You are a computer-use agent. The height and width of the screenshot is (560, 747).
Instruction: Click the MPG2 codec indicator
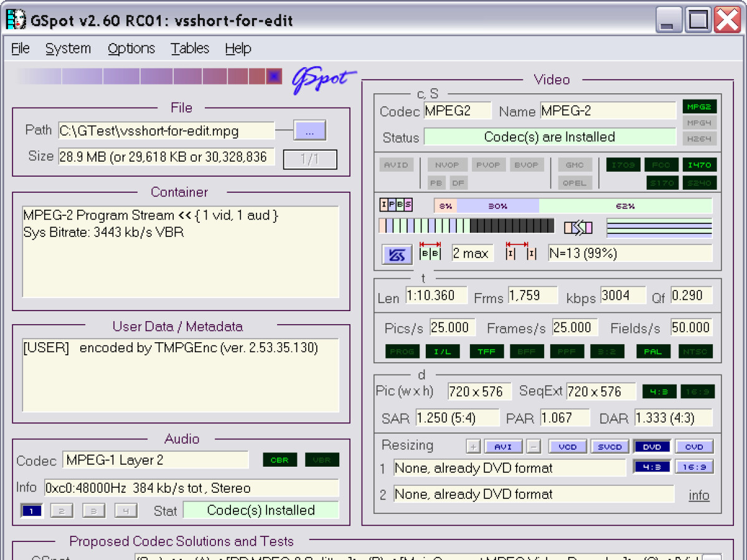pyautogui.click(x=700, y=106)
